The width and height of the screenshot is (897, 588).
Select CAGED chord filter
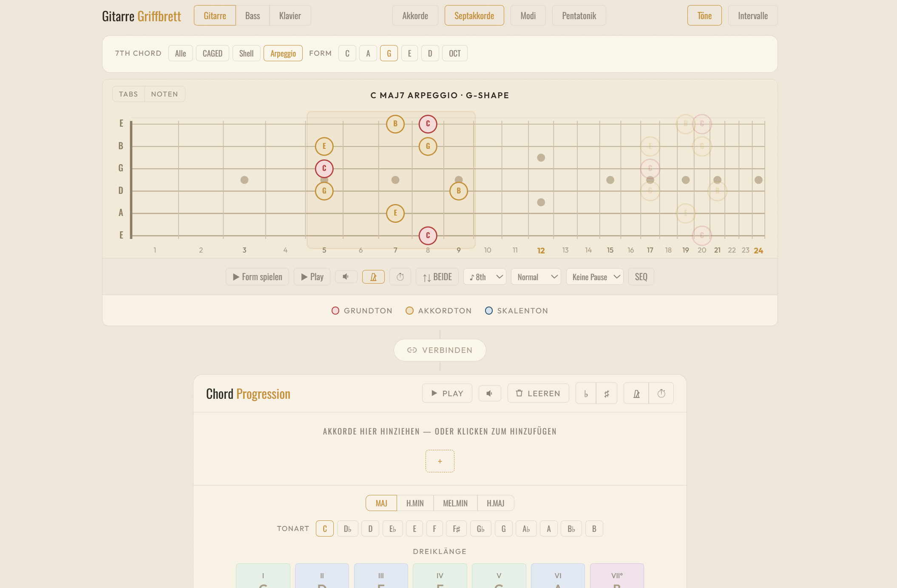coord(213,53)
